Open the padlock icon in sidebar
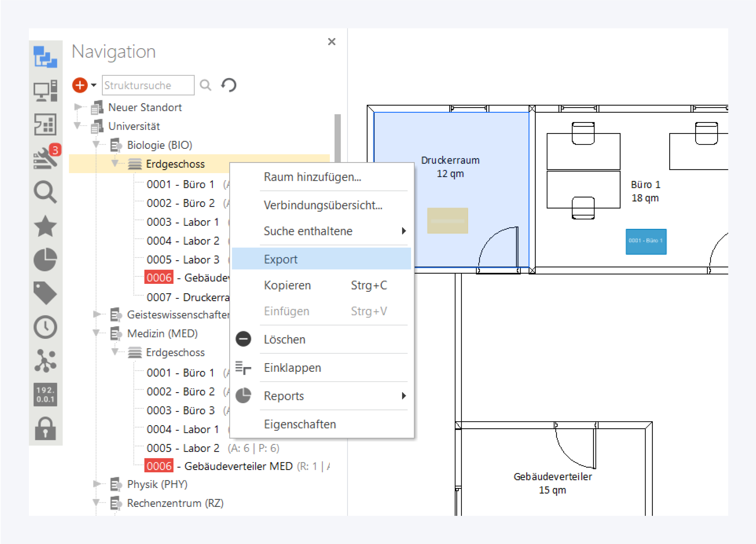The height and width of the screenshot is (544, 756). coord(46,428)
